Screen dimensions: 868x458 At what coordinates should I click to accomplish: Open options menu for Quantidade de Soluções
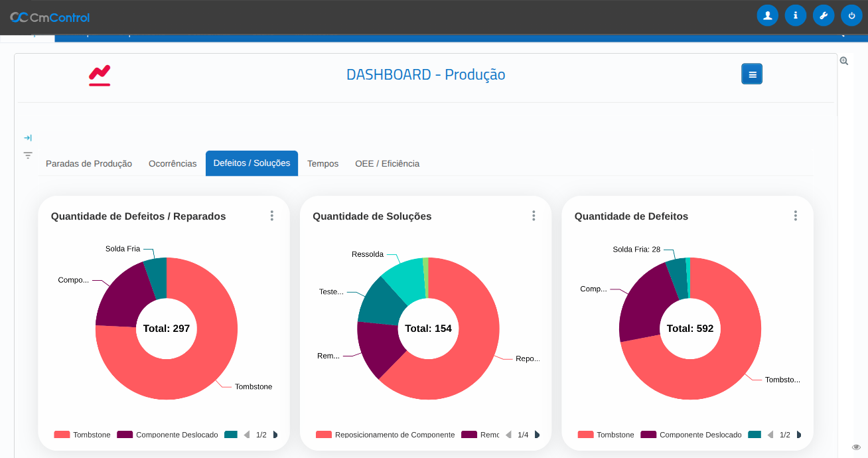coord(534,216)
